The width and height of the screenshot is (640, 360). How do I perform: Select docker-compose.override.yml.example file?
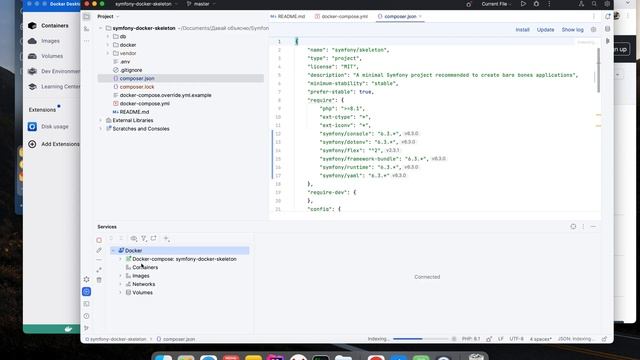pos(165,95)
